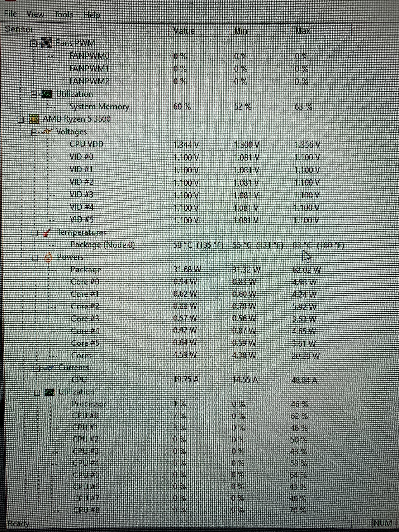Click the CPU Utilization graph icon
Screen dimensions: 399x532
tap(50, 392)
